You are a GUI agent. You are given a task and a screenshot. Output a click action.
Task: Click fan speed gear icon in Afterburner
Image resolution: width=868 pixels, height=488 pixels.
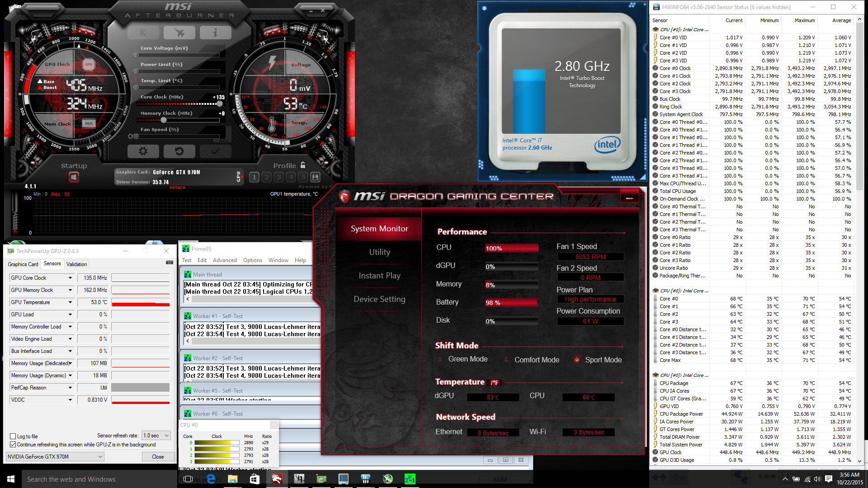click(x=131, y=136)
